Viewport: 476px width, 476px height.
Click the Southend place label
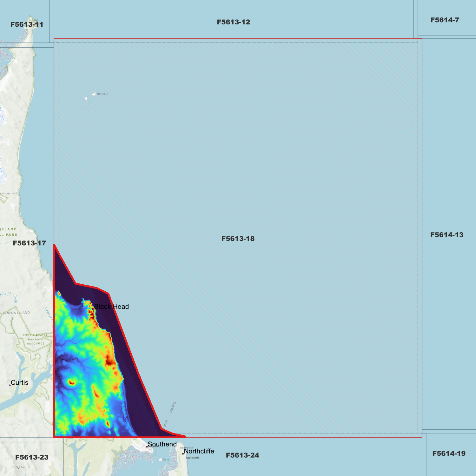(162, 444)
